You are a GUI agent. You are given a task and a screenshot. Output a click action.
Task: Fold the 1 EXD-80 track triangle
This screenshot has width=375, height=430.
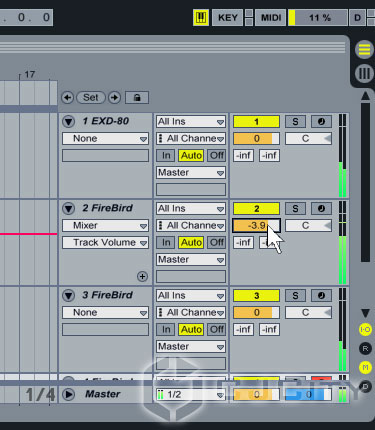[69, 122]
